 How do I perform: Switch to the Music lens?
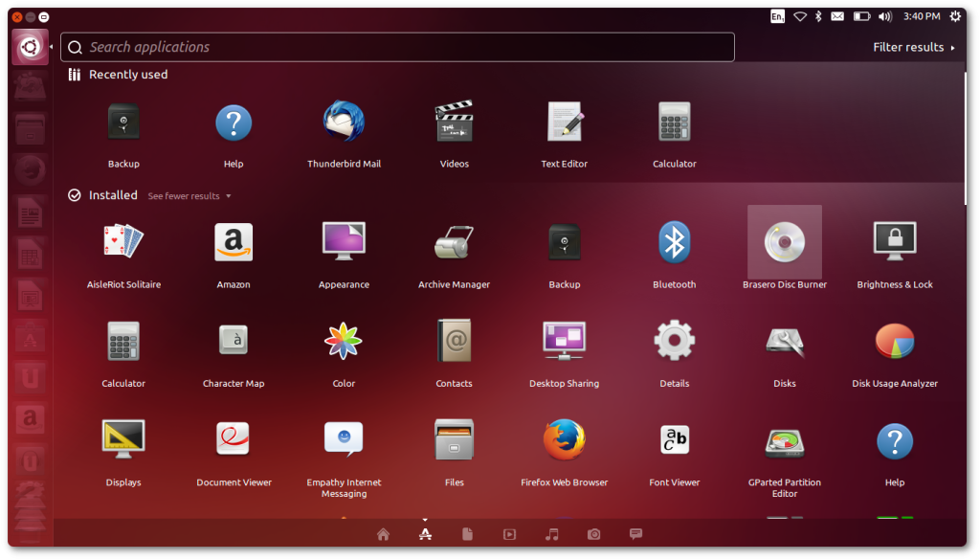coord(552,534)
